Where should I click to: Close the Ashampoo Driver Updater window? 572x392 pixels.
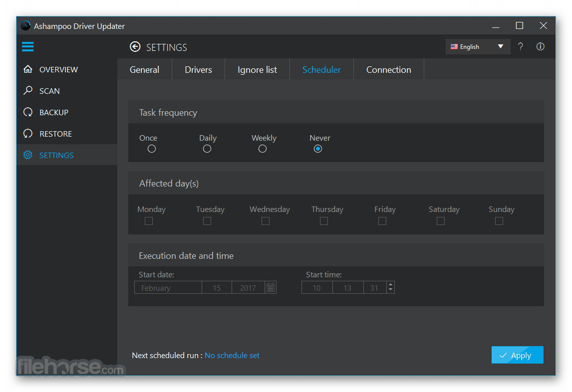pyautogui.click(x=543, y=25)
